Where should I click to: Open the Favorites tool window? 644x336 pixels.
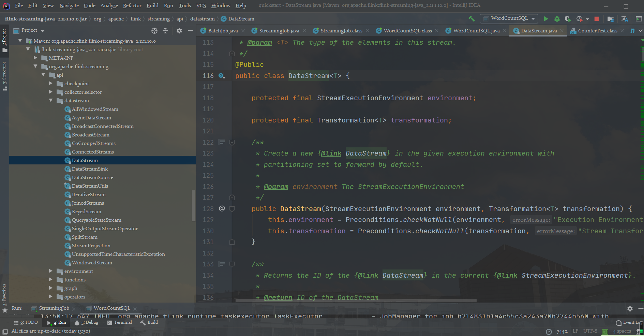[x=4, y=298]
